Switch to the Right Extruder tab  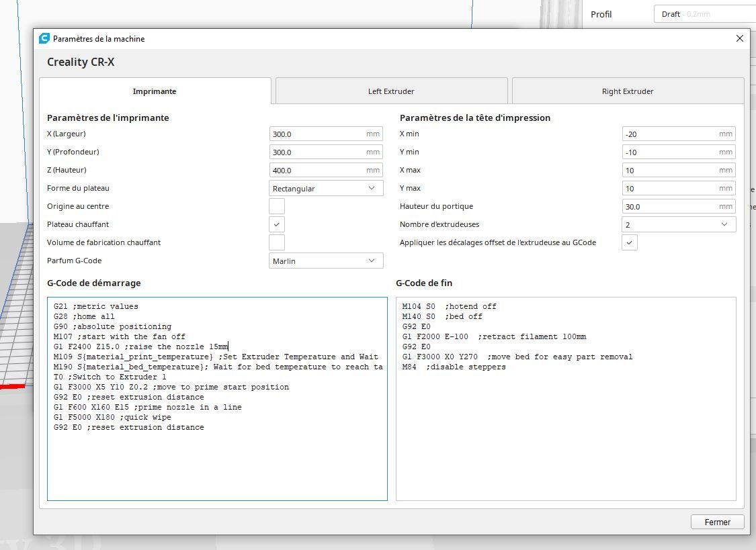(x=627, y=91)
